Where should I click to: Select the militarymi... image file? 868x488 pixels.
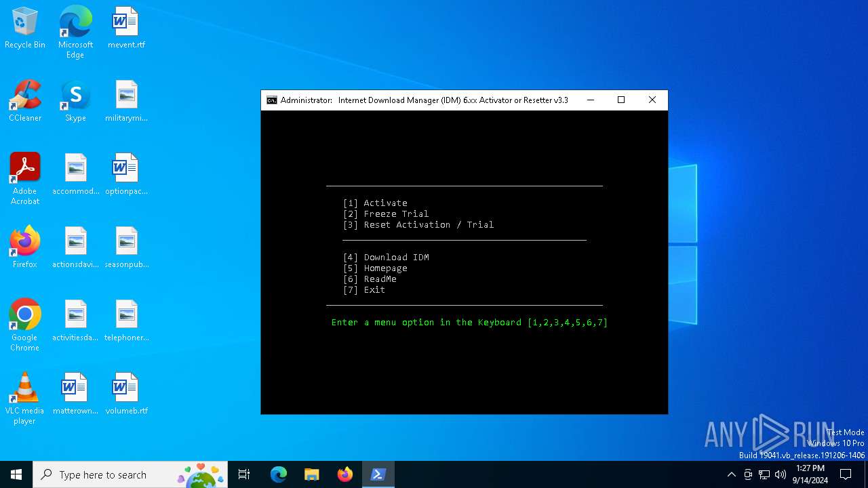[126, 102]
